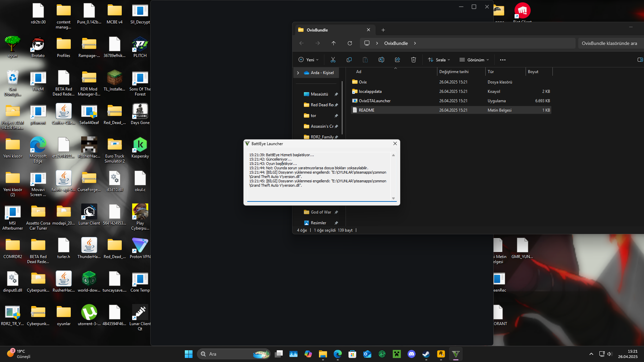Image resolution: width=644 pixels, height=362 pixels.
Task: Open the Yeni dropdown menu
Action: 308,60
